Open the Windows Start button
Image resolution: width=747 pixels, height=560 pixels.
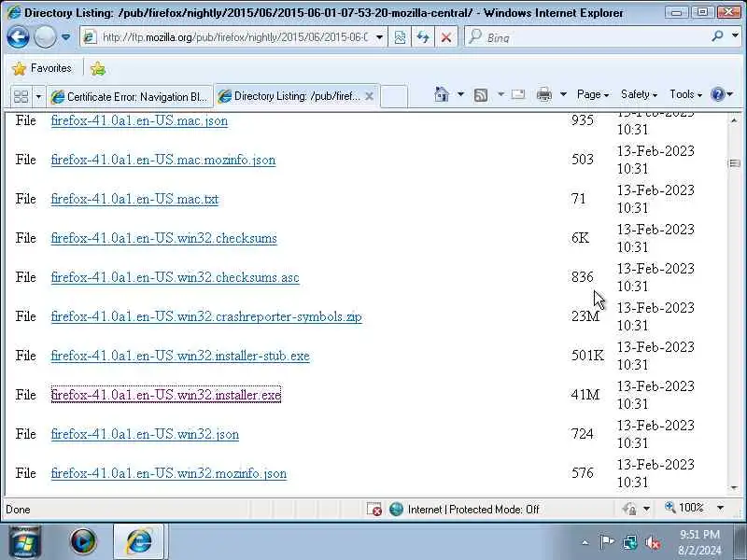(24, 541)
